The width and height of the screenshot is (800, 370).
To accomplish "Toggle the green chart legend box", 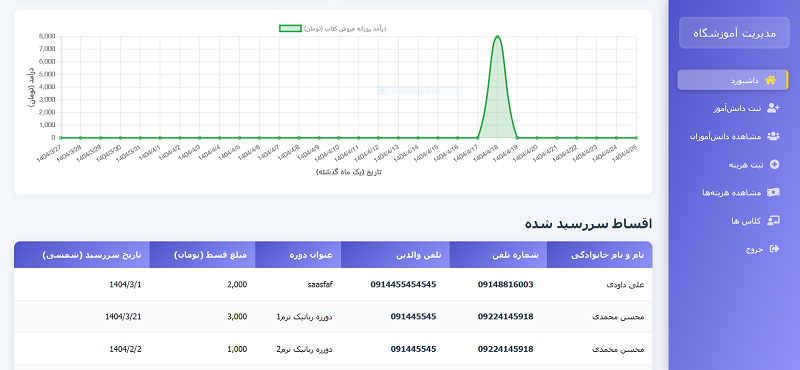I will coord(290,29).
